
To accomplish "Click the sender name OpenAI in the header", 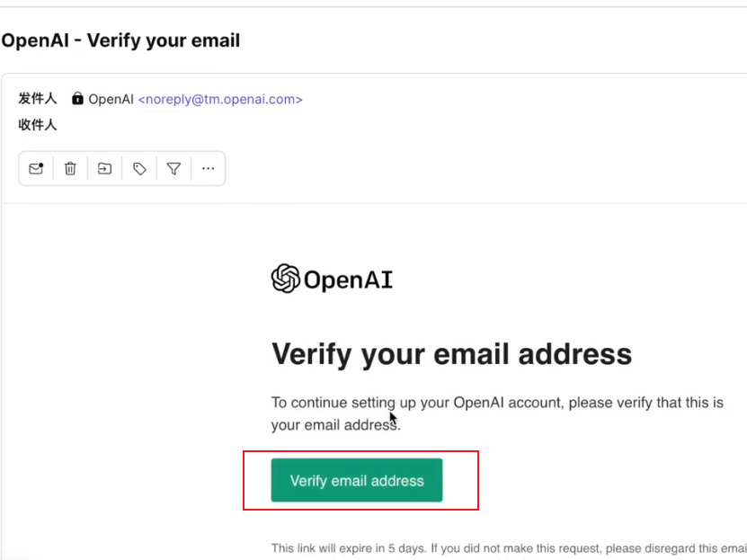I will tap(111, 99).
